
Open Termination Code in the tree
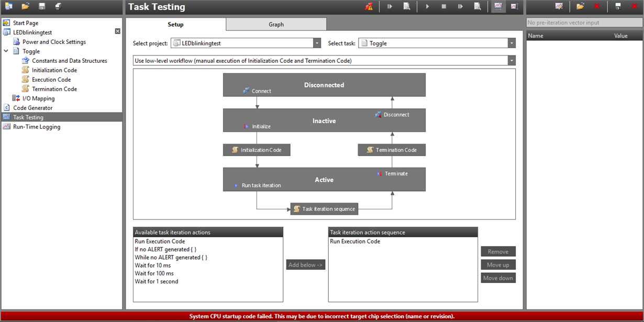click(54, 89)
